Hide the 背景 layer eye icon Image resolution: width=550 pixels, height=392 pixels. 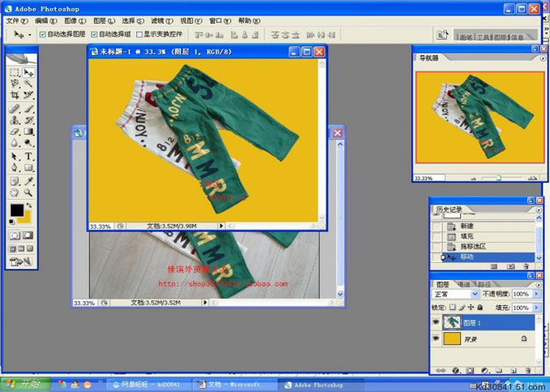point(436,338)
